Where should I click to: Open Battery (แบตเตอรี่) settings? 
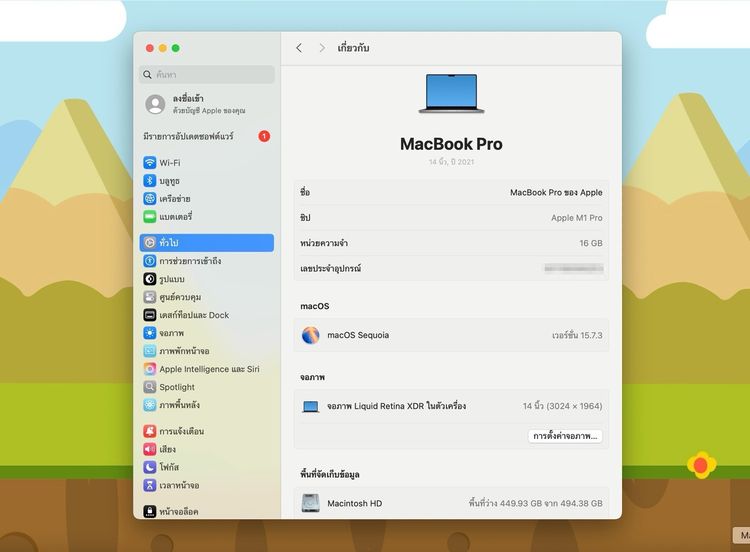coord(175,217)
